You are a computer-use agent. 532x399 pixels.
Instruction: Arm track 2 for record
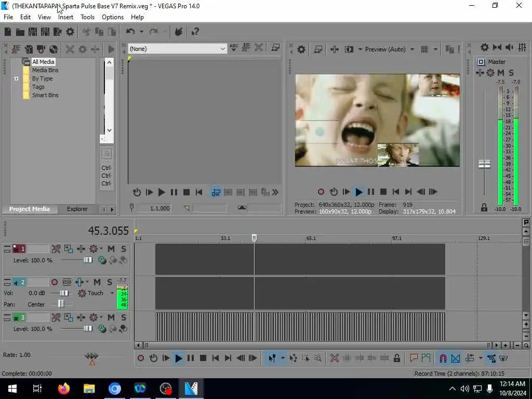(54, 282)
